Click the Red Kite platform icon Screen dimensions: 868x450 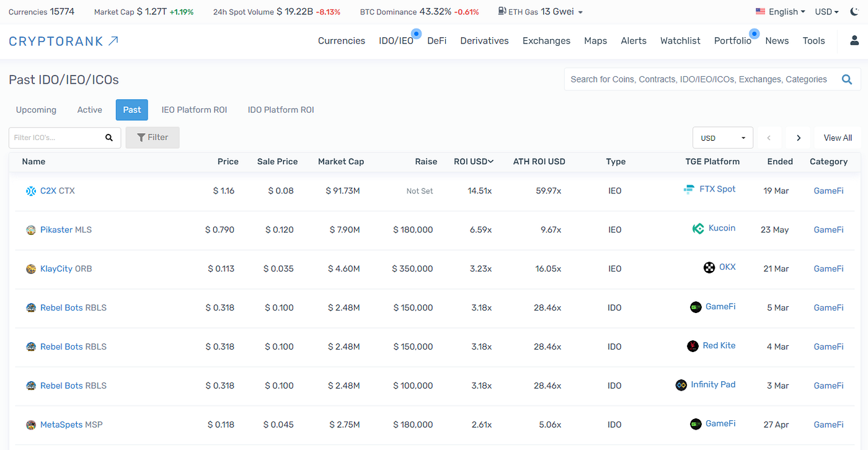pyautogui.click(x=693, y=346)
